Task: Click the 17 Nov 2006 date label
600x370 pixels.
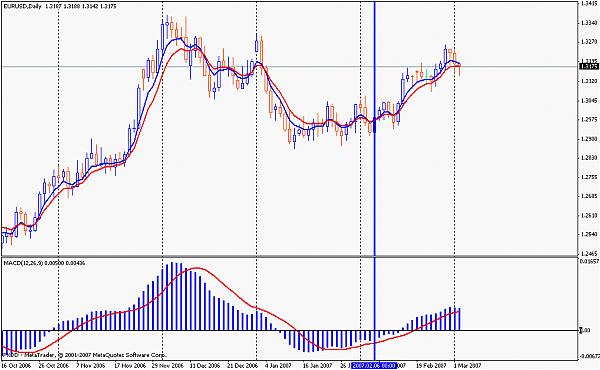Action: click(x=131, y=366)
